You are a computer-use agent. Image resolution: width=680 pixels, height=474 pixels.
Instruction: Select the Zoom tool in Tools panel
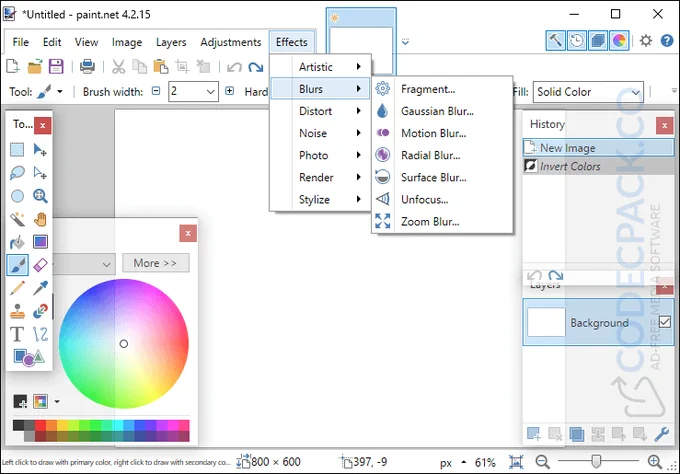tap(40, 196)
